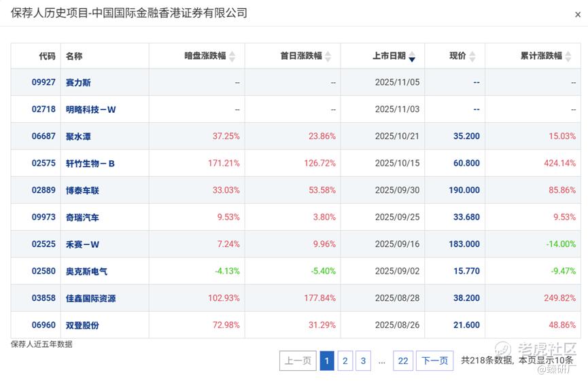Open stock 禾赛－W

(x=82, y=244)
